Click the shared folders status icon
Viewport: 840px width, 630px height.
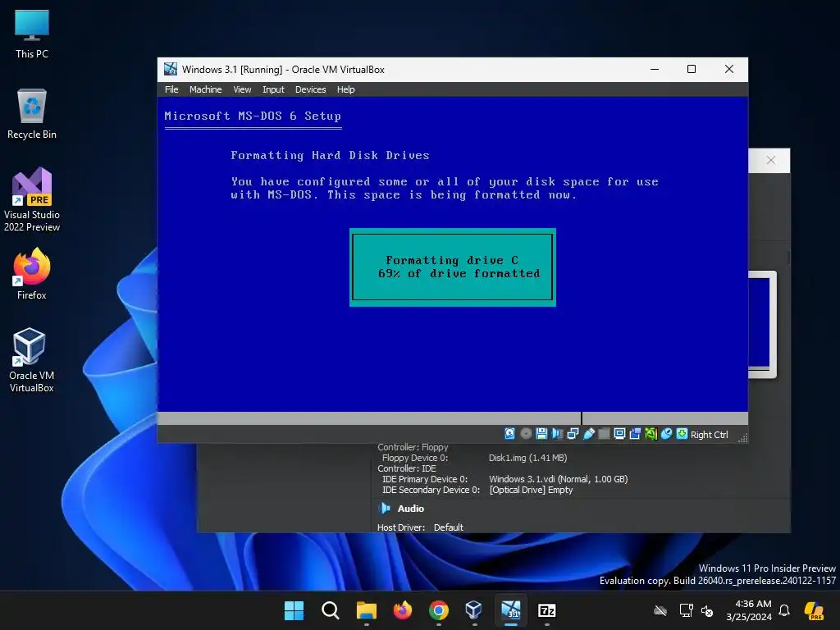(604, 434)
